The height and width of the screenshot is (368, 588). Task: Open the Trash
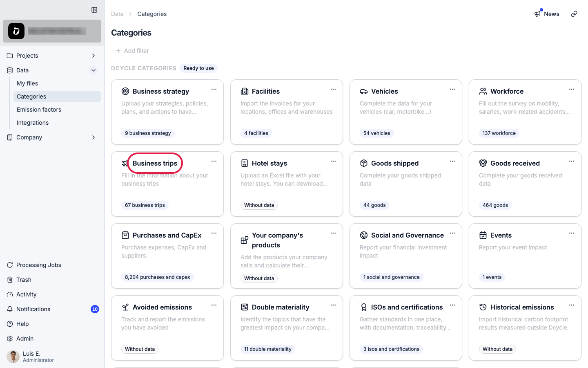52,280
